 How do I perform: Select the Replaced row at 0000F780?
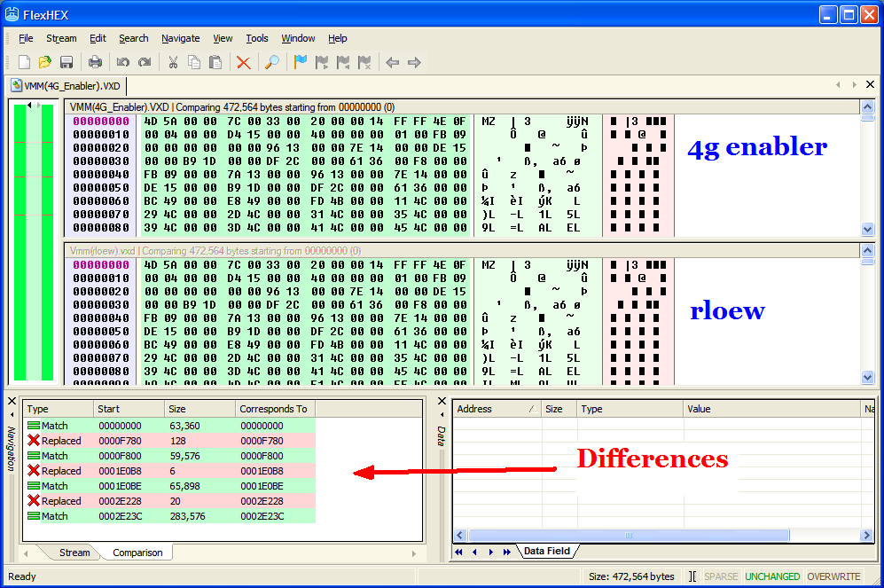169,441
